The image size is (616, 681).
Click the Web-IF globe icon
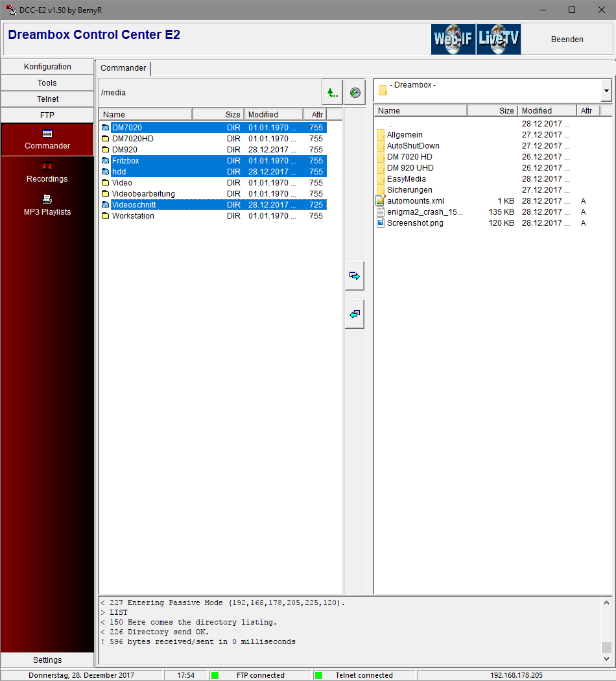point(453,40)
